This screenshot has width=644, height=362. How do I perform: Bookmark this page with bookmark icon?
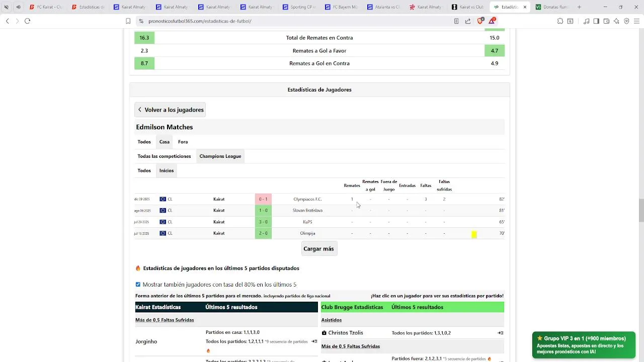pyautogui.click(x=128, y=21)
